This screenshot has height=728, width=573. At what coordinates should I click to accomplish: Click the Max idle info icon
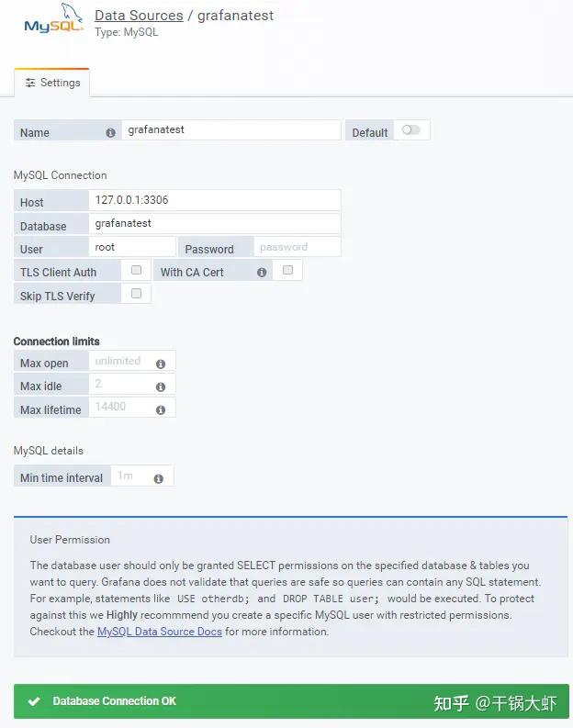(161, 386)
